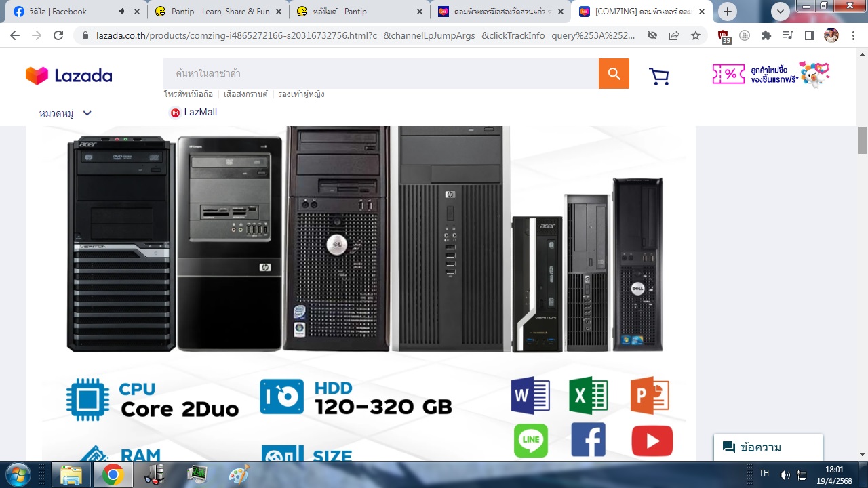Open the Chrome profile avatar

click(x=831, y=35)
